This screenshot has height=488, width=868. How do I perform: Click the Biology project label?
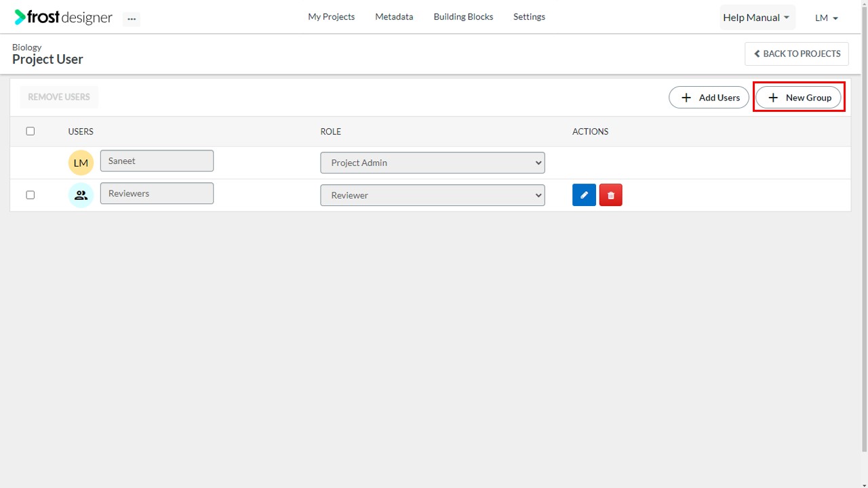click(26, 47)
